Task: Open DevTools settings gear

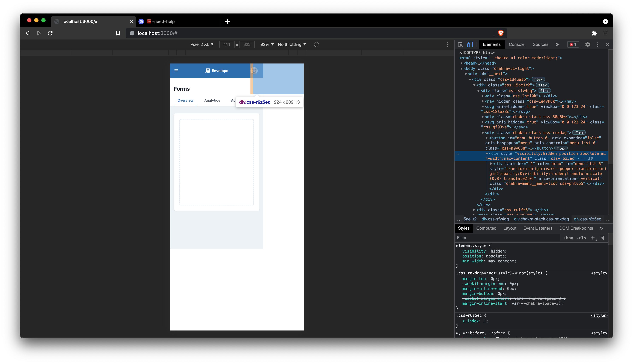Action: coord(588,44)
